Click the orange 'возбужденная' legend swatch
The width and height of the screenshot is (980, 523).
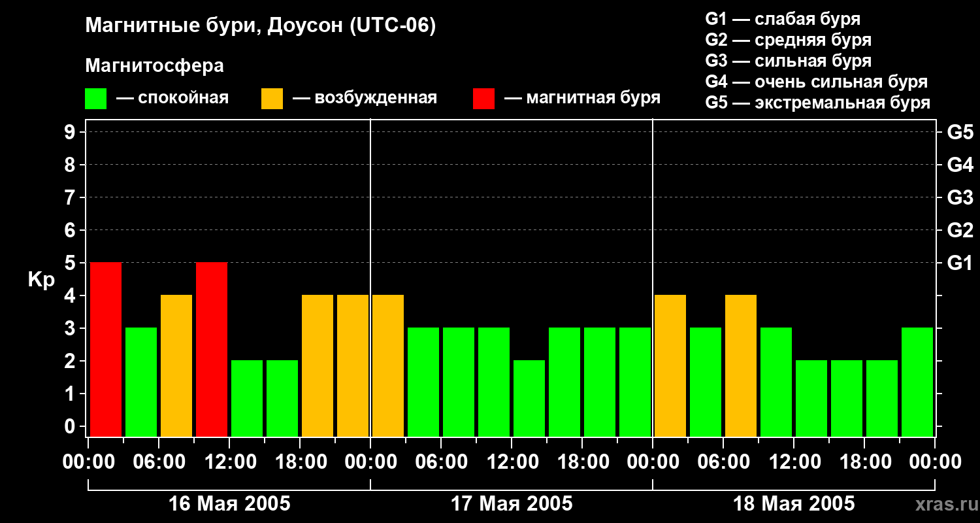click(272, 99)
